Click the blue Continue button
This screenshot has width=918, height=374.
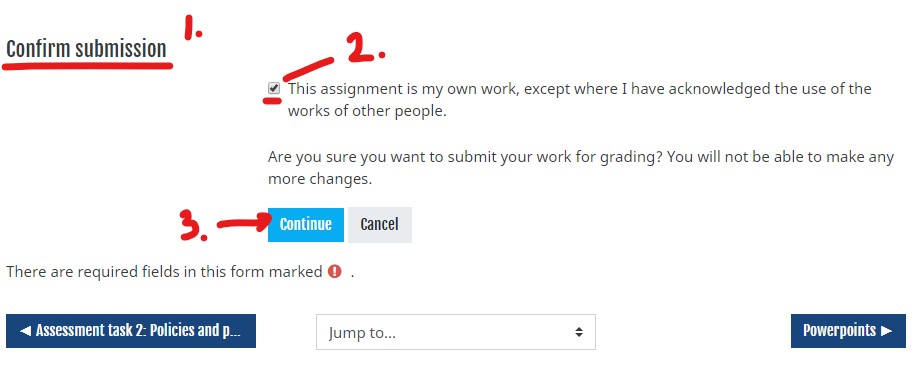click(x=306, y=224)
